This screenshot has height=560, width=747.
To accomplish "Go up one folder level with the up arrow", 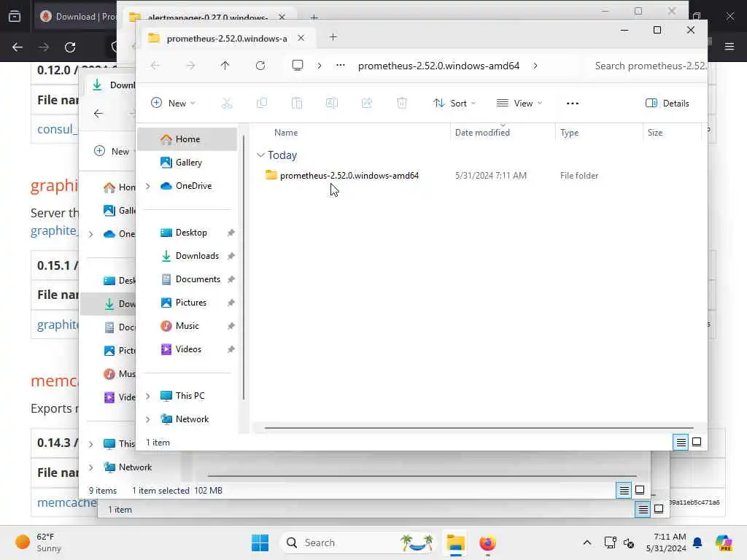I will [x=225, y=66].
